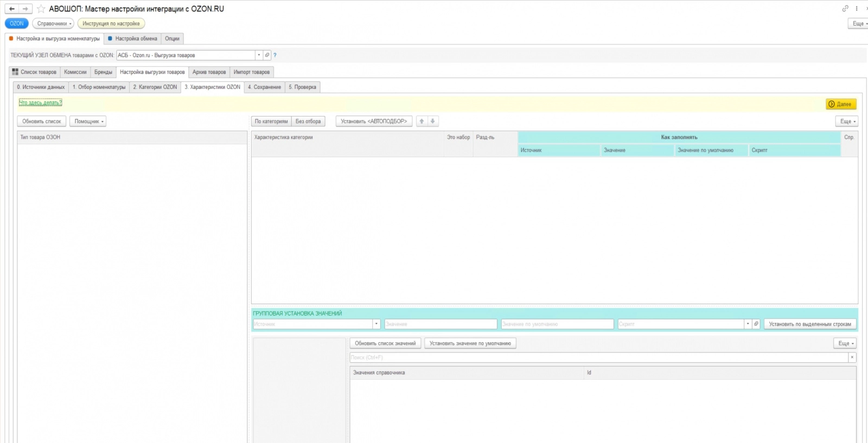Open the selected exchange node record icon
Screen dimensions: 868x443
click(x=267, y=55)
